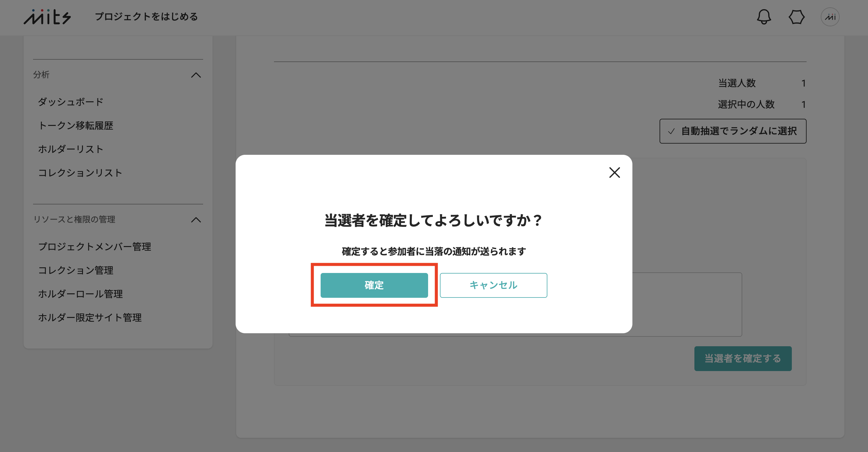Screen dimensions: 868x452
Task: Close the confirmation dialog with X
Action: (615, 173)
